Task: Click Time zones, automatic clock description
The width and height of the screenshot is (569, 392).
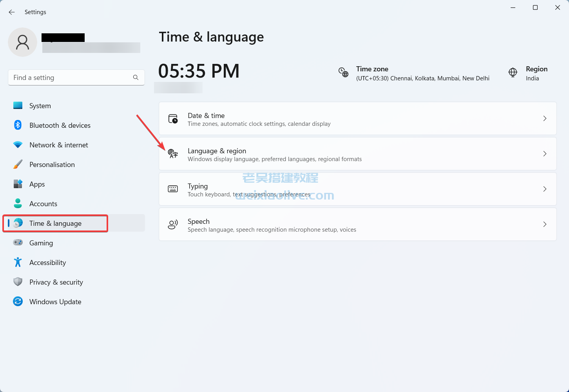Action: coord(259,124)
